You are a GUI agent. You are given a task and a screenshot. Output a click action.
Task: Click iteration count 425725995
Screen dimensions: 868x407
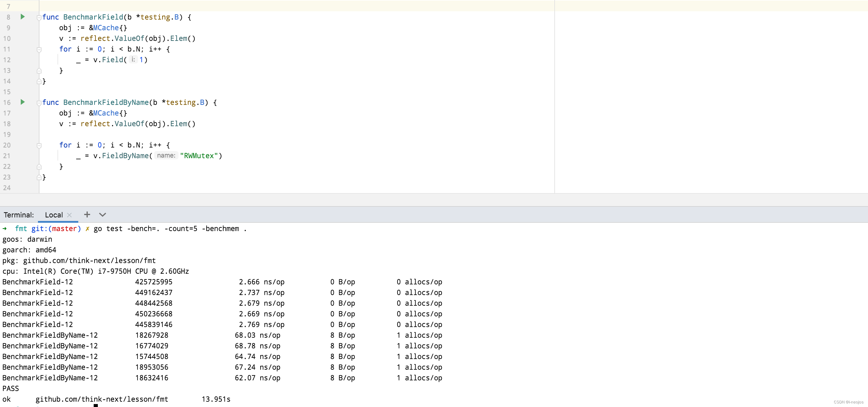point(154,282)
